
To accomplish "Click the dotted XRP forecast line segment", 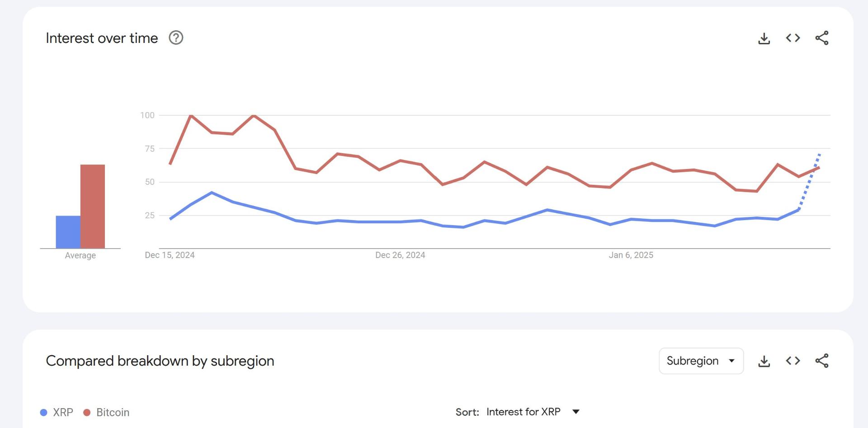I will coord(809,182).
